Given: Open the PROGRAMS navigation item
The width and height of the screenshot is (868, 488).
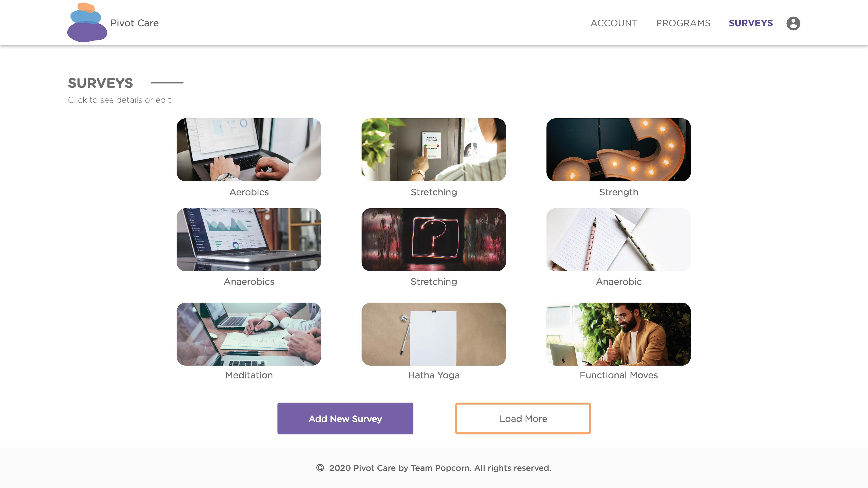Looking at the screenshot, I should point(683,23).
